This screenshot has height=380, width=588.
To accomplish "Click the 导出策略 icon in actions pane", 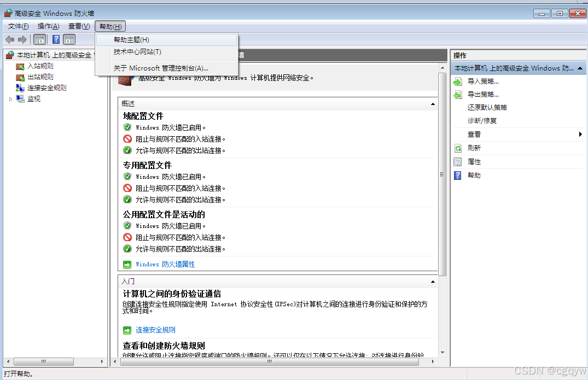I will 458,95.
